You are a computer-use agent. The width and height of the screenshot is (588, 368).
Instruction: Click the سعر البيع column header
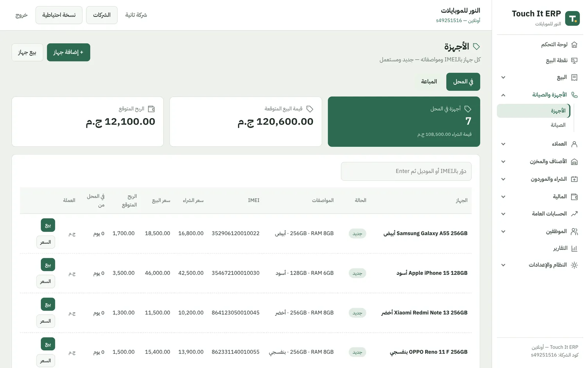pyautogui.click(x=161, y=201)
